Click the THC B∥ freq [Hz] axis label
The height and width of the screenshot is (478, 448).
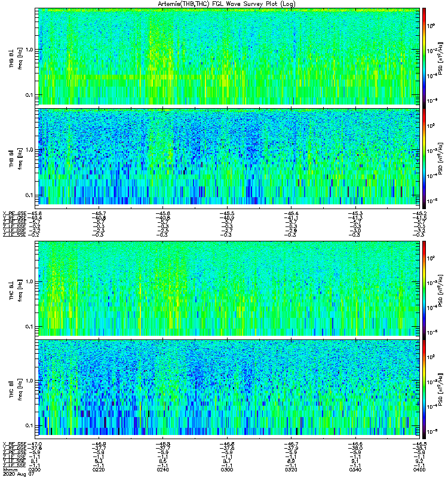[x=16, y=389]
